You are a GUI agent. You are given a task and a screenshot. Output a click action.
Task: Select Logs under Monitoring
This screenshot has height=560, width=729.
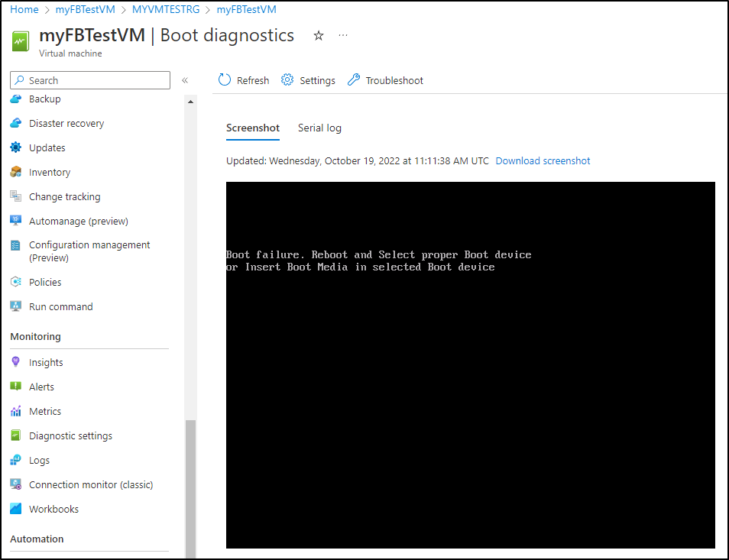(39, 461)
